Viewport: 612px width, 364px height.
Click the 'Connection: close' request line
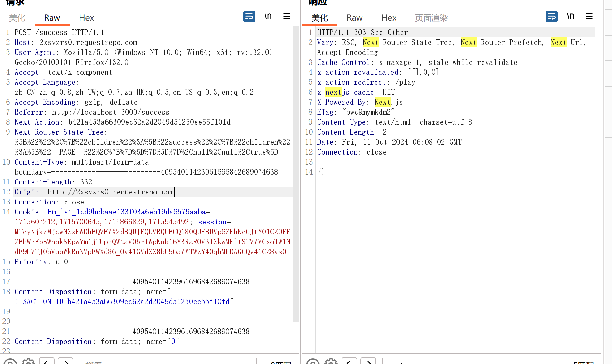[x=49, y=202]
